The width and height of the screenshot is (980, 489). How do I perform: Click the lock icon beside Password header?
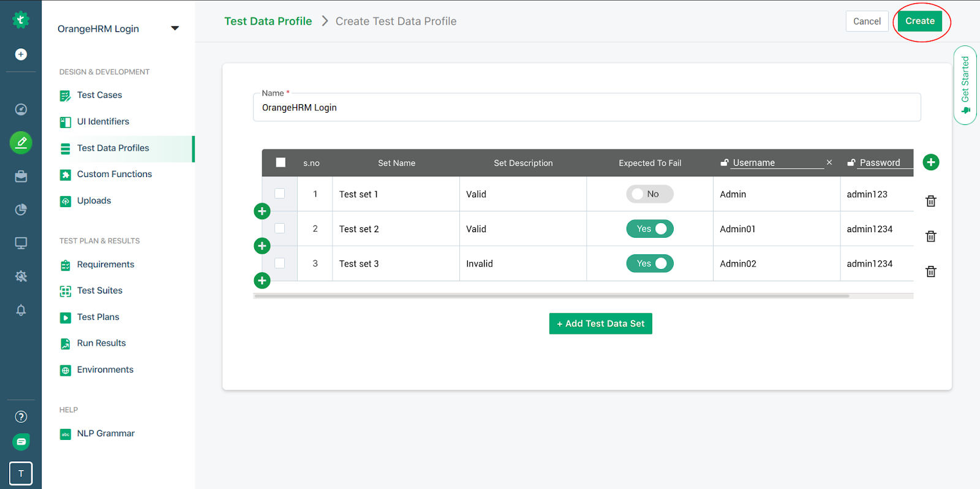[851, 162]
